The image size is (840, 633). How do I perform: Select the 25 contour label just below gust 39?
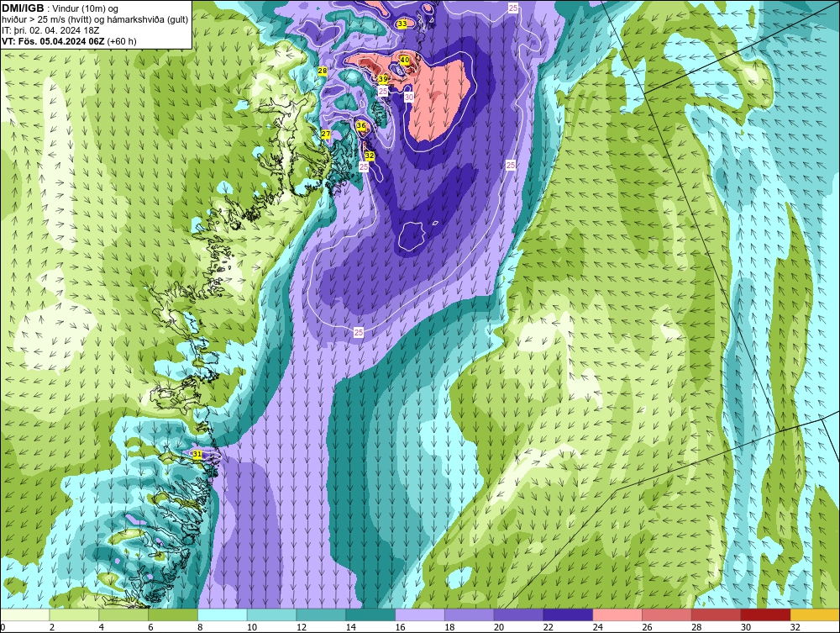383,92
